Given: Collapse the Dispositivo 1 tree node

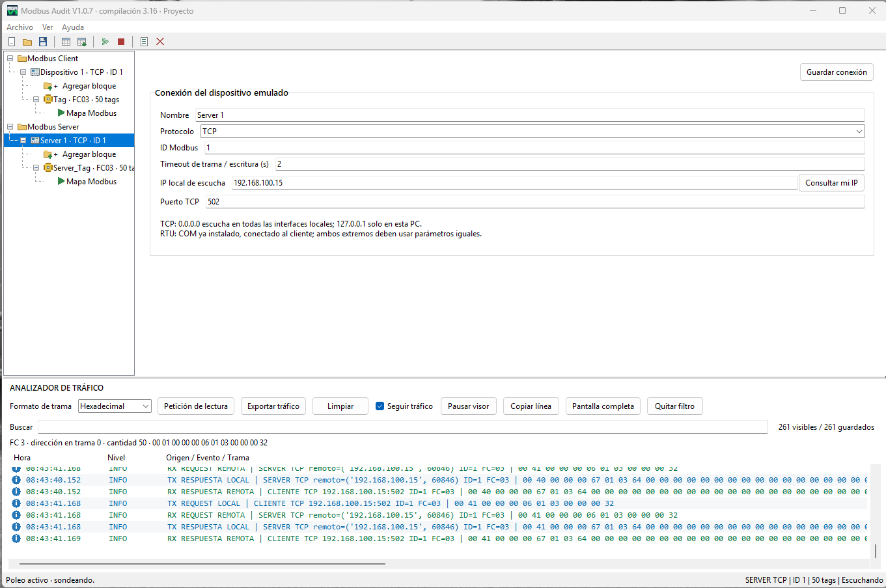Looking at the screenshot, I should tap(23, 72).
